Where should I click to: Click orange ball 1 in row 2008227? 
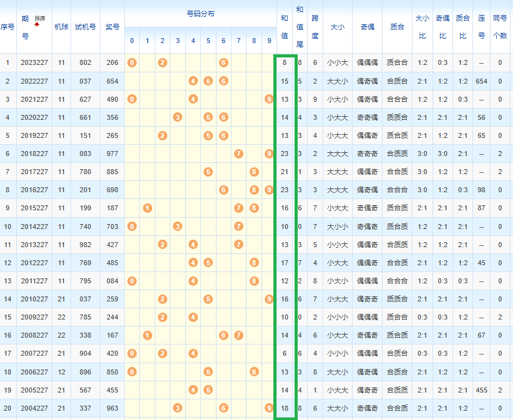pos(147,335)
